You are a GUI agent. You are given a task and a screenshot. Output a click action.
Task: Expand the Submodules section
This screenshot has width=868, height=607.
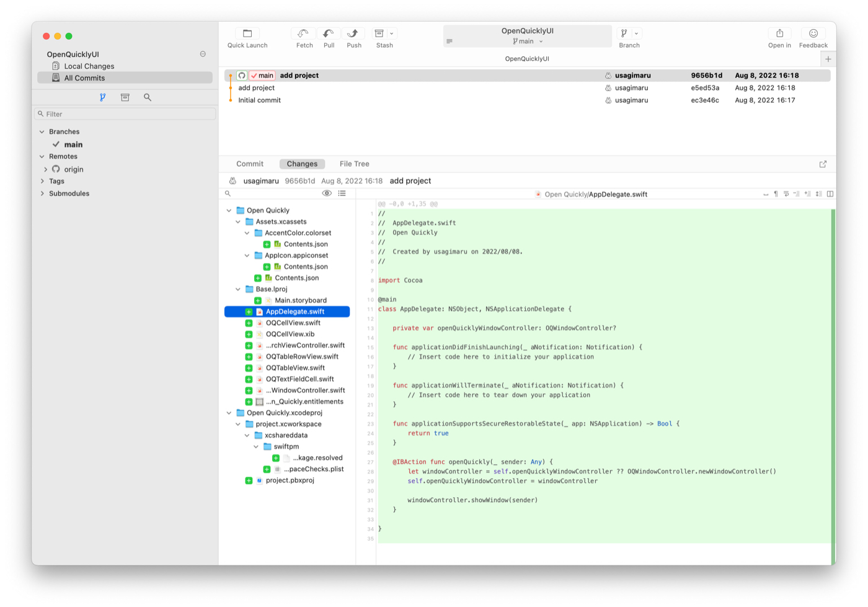click(x=42, y=194)
